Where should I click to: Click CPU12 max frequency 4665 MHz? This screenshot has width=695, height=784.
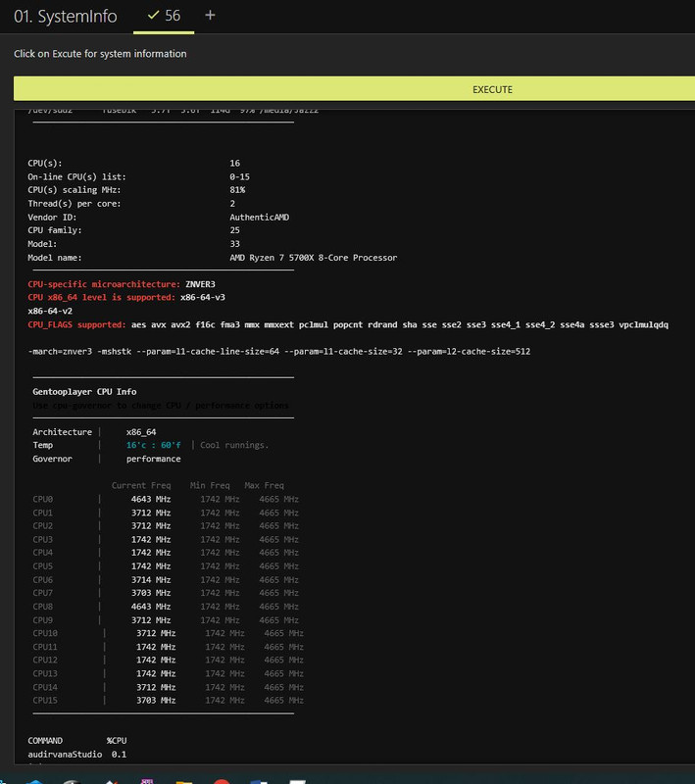283,660
